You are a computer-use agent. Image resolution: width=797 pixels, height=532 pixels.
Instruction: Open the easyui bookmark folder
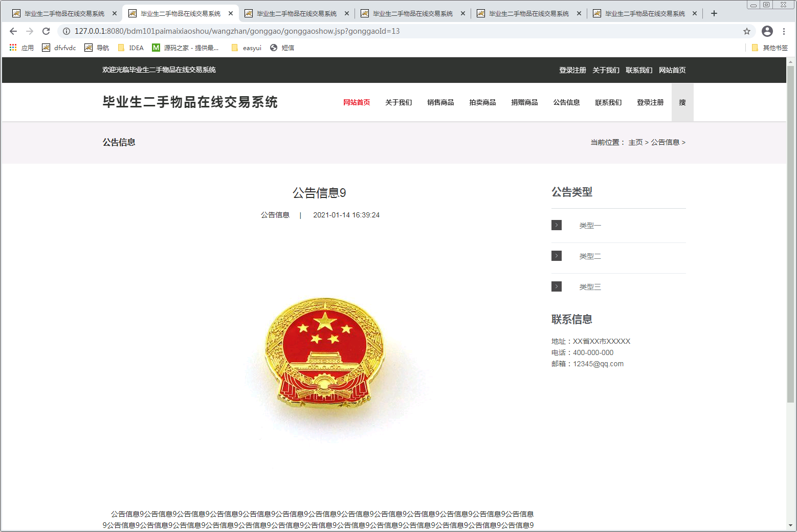247,48
